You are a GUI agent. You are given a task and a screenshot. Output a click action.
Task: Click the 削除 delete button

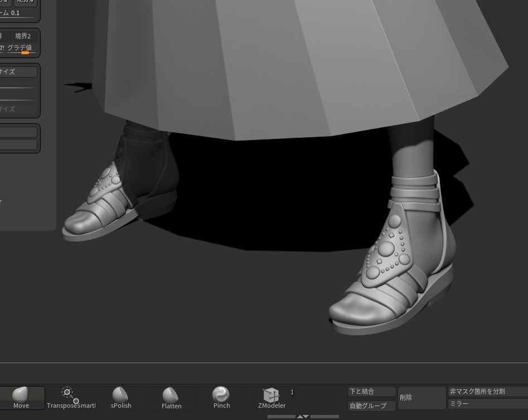(x=422, y=398)
